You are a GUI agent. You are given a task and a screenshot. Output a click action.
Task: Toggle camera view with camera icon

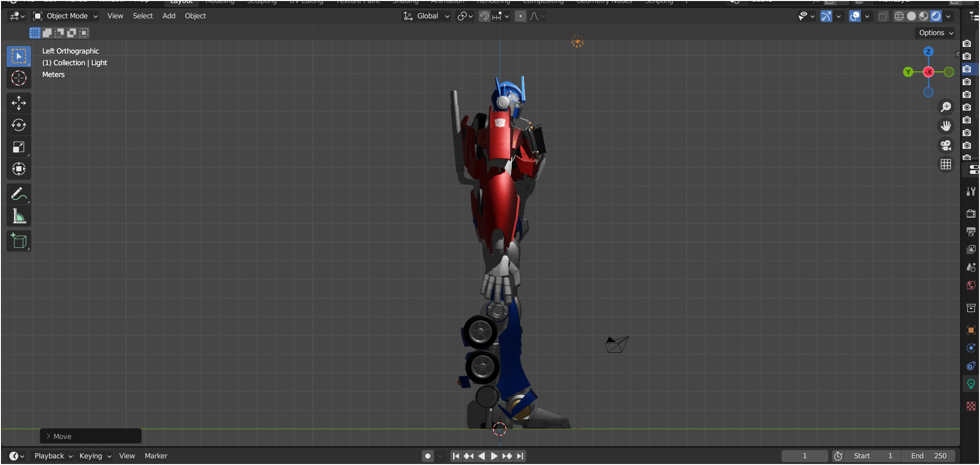coord(946,145)
